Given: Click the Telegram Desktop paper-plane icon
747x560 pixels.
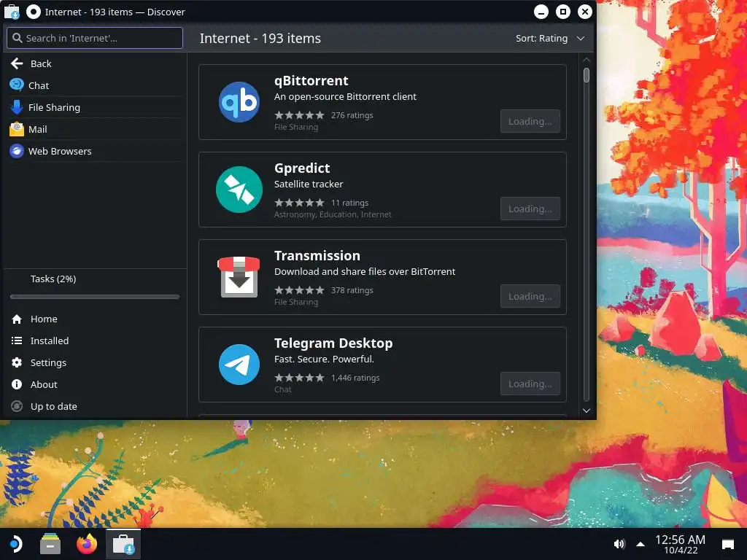Looking at the screenshot, I should point(239,365).
